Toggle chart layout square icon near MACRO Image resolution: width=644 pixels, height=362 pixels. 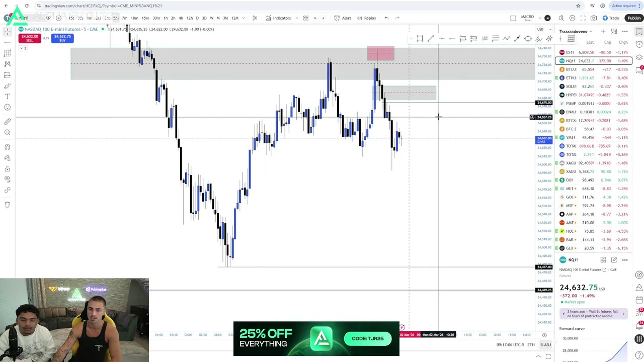click(513, 18)
